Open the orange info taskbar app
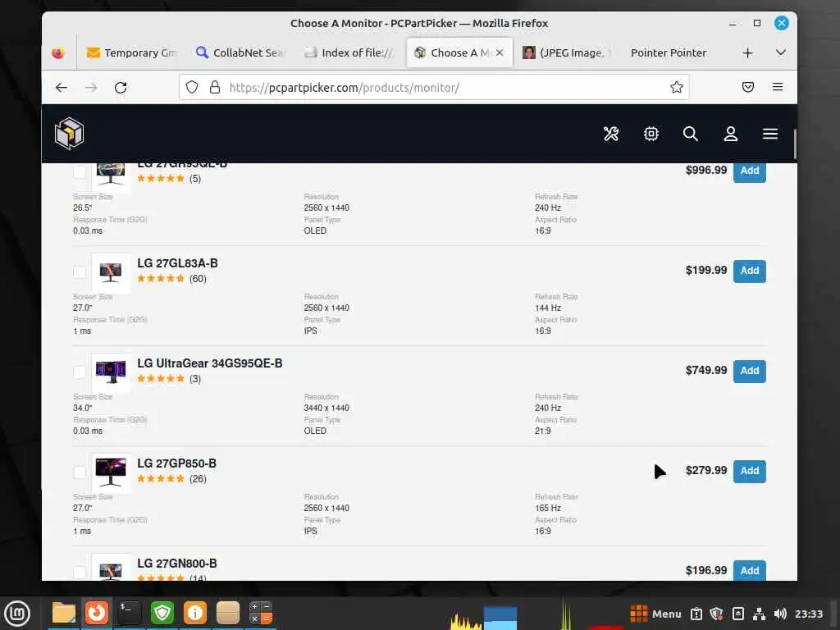Viewport: 840px width, 630px height. coord(195,614)
